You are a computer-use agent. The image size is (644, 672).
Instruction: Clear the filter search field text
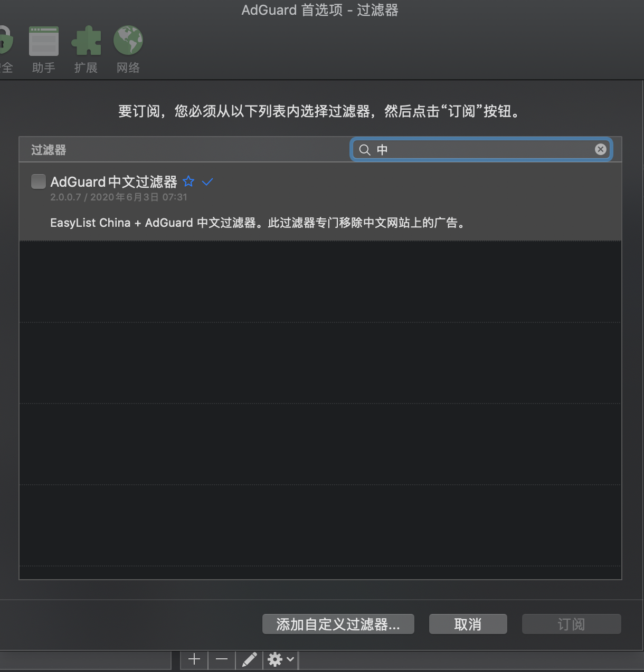point(600,149)
